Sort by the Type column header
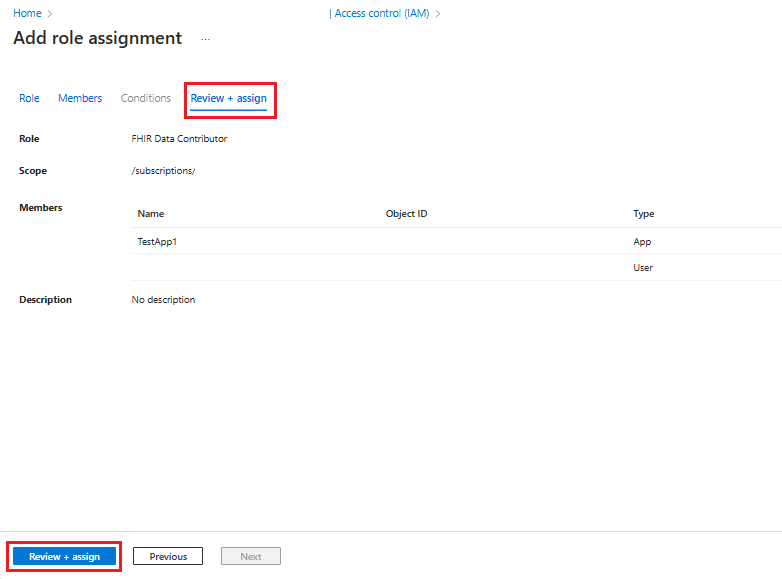This screenshot has width=782, height=579. (x=644, y=214)
